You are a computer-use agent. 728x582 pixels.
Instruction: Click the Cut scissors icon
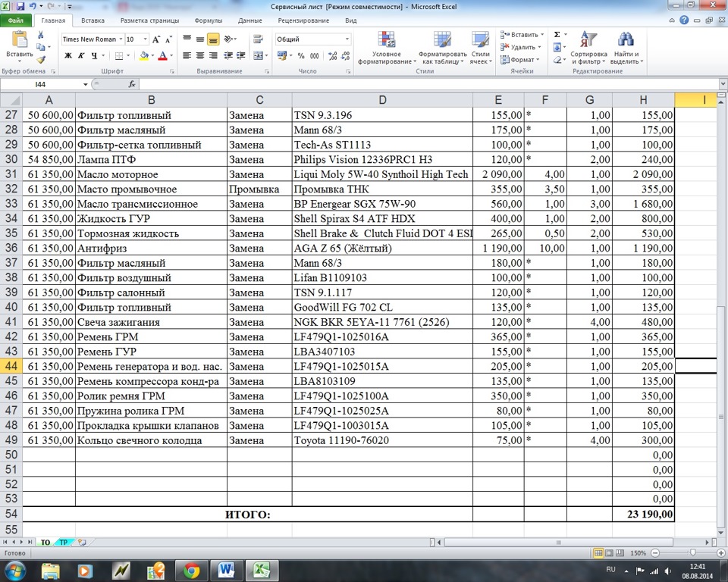pos(40,36)
